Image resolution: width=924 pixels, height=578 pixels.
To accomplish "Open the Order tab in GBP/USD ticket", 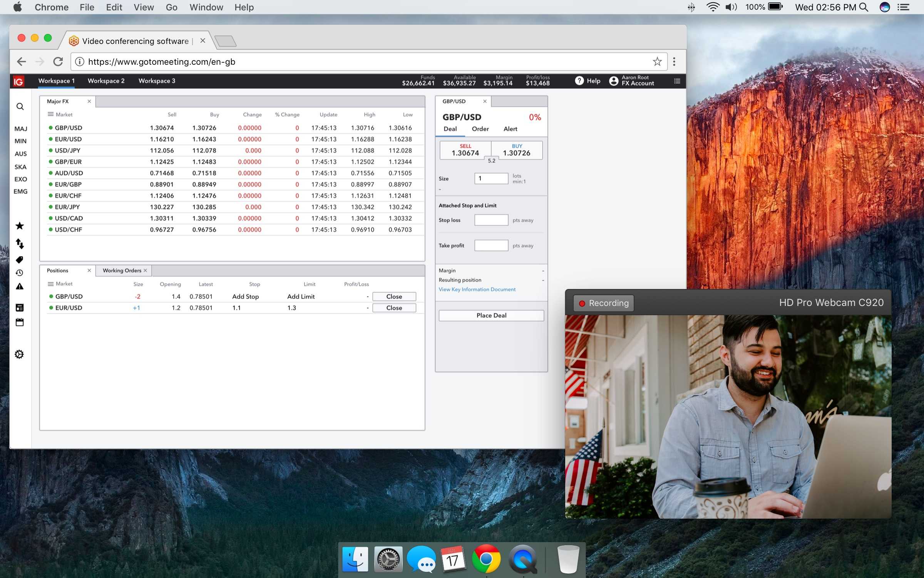I will 480,129.
